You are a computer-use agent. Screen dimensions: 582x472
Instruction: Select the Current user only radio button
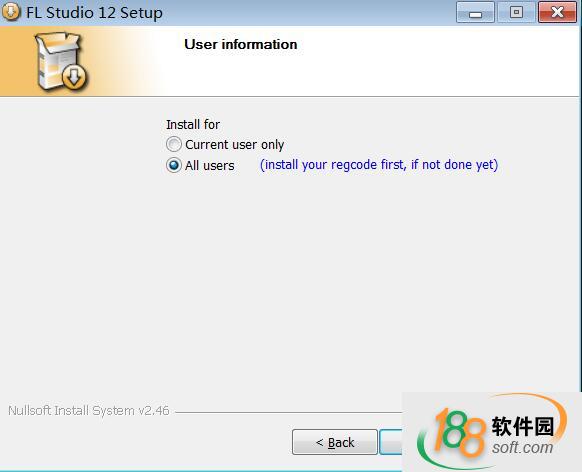pyautogui.click(x=174, y=144)
